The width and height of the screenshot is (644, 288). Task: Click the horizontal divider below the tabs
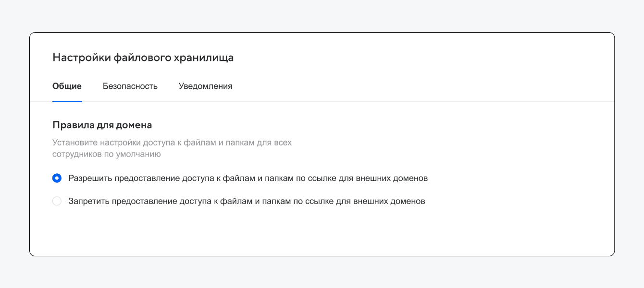pos(336,102)
